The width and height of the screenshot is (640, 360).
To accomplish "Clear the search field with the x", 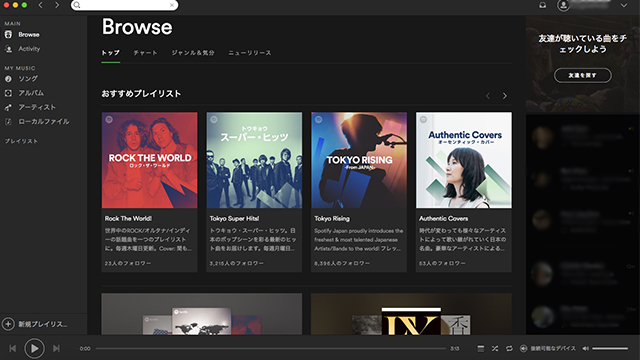I will pyautogui.click(x=172, y=5).
